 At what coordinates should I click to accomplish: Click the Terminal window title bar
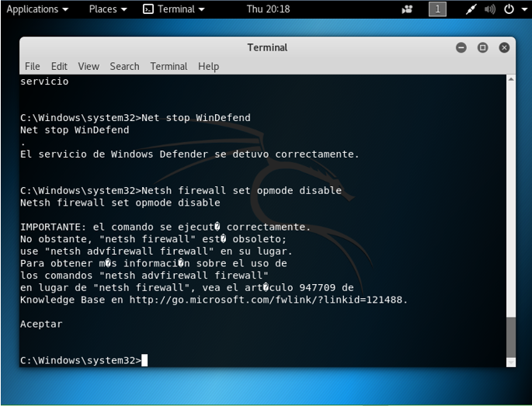267,47
